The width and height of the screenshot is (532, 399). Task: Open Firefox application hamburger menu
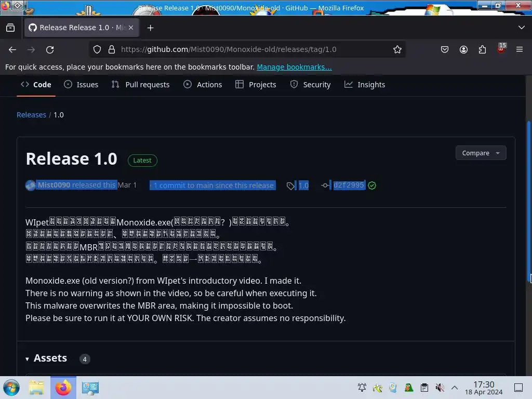pyautogui.click(x=520, y=49)
